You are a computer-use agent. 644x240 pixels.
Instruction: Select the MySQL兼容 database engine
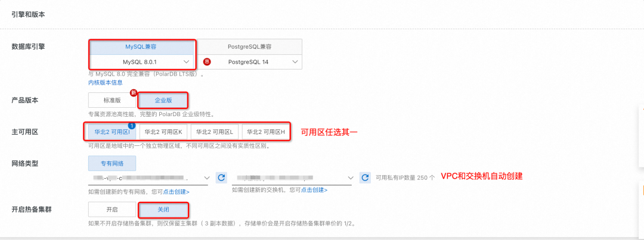141,47
